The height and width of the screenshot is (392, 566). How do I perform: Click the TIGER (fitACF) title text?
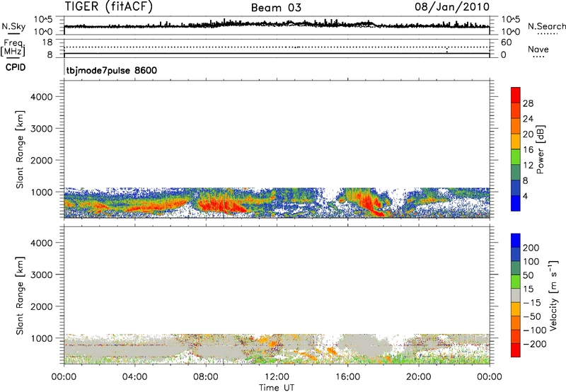click(109, 7)
